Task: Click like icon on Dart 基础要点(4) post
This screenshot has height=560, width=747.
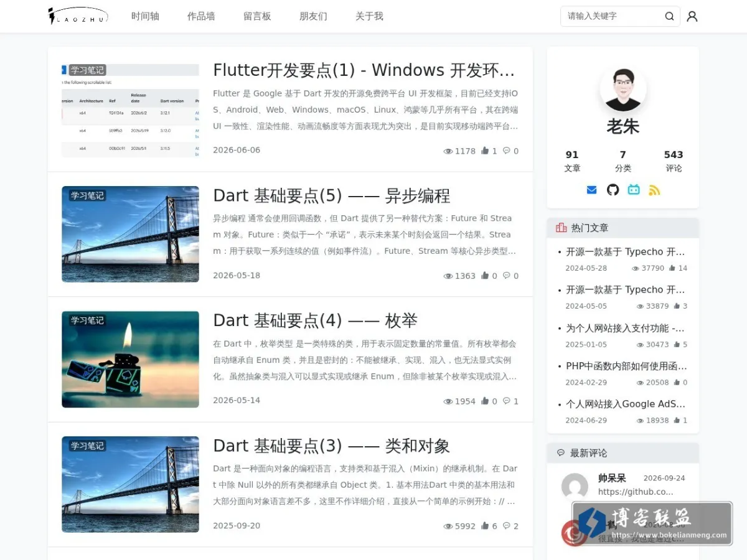Action: click(x=485, y=401)
